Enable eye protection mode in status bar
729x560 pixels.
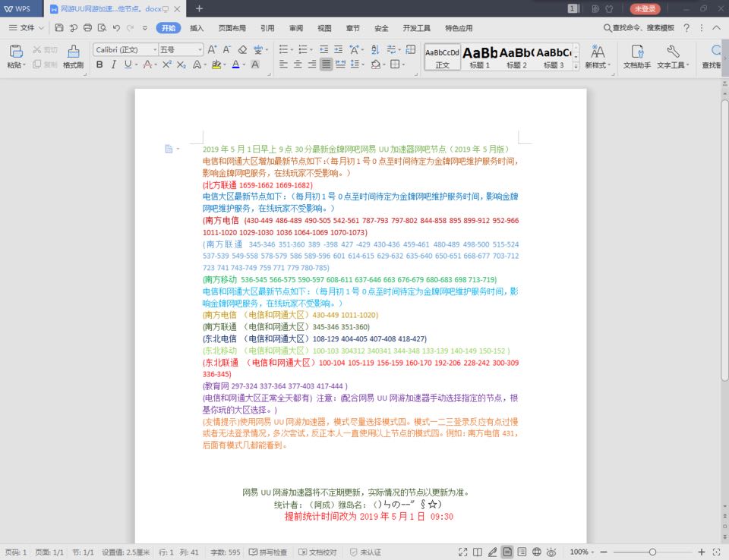(x=551, y=552)
